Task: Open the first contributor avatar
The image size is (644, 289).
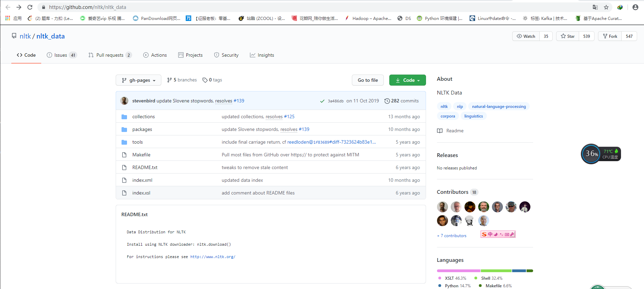Action: point(442,207)
